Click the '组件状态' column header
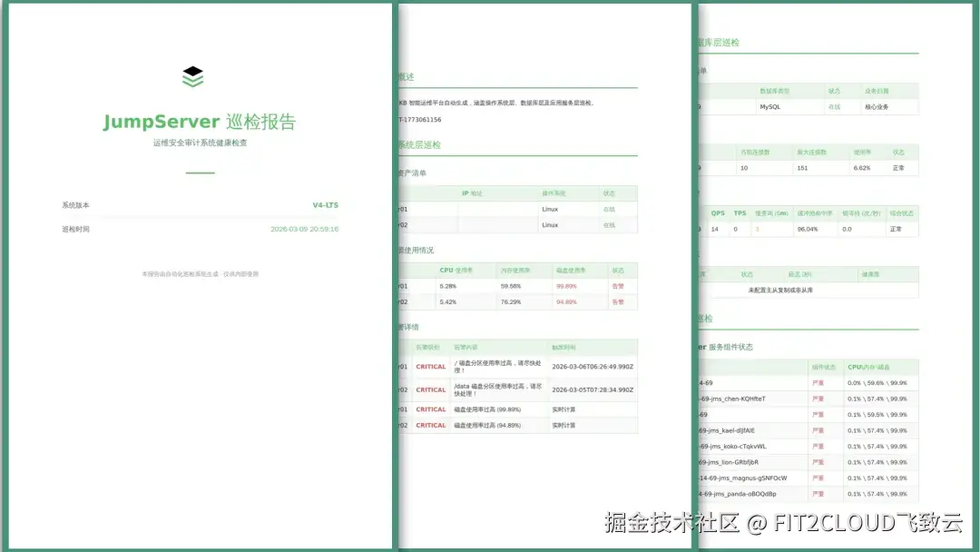The image size is (980, 552). [824, 367]
